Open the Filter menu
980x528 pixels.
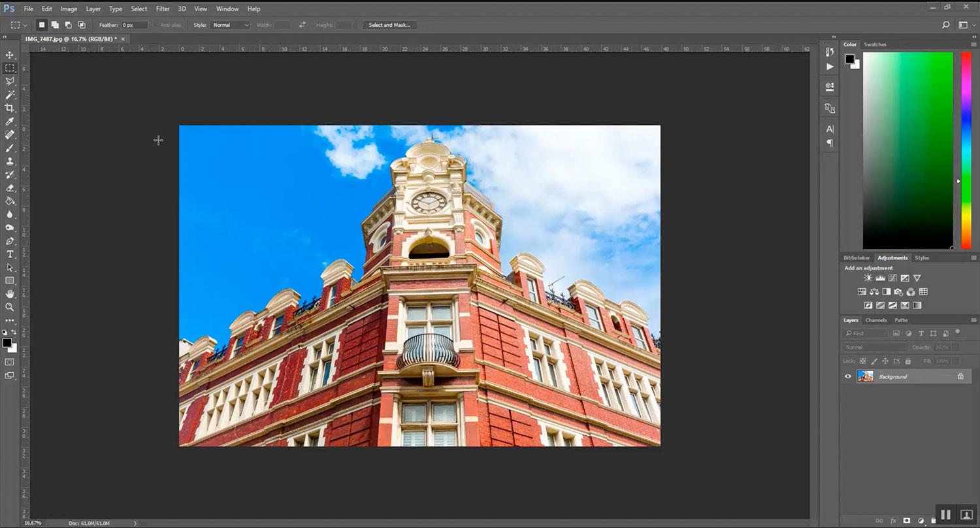coord(163,8)
